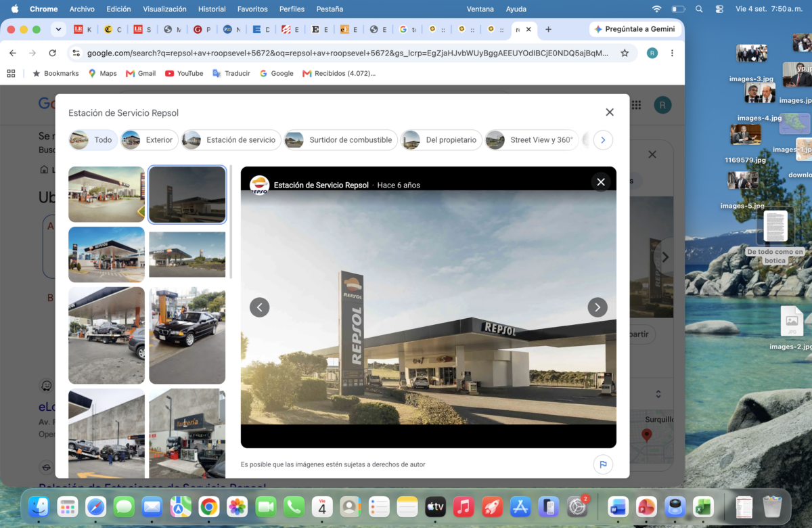Click Chrome back arrow
812x528 pixels.
point(12,53)
